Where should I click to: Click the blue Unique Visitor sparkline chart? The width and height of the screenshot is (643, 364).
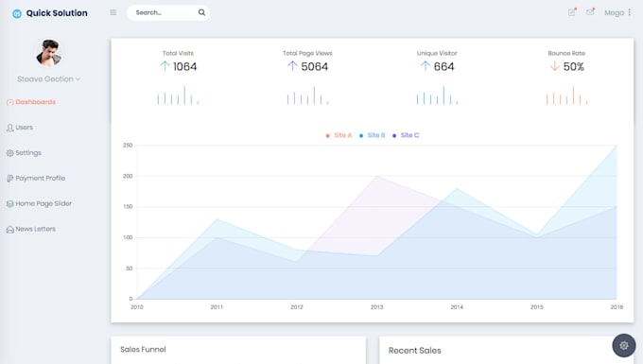(x=437, y=95)
